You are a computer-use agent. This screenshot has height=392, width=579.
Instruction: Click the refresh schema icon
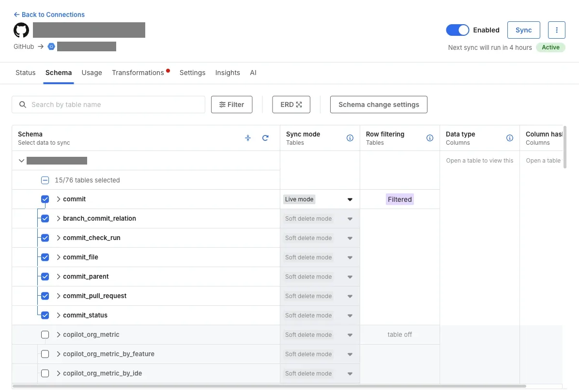(x=265, y=138)
